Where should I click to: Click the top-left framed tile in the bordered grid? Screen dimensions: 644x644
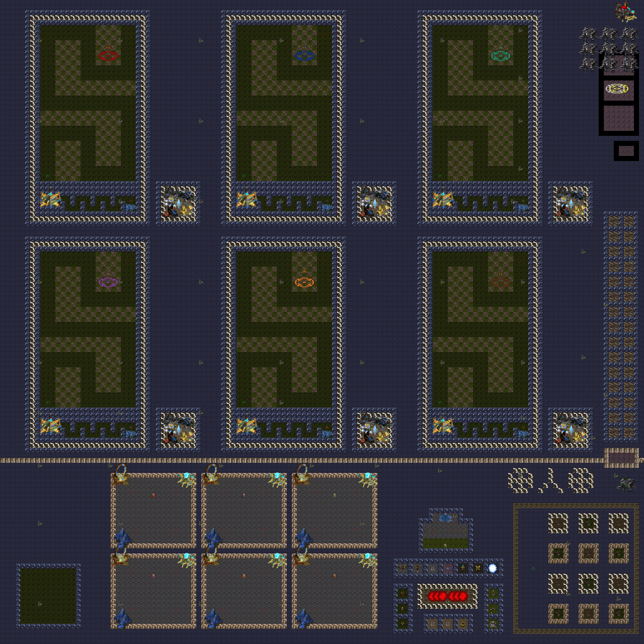[558, 523]
